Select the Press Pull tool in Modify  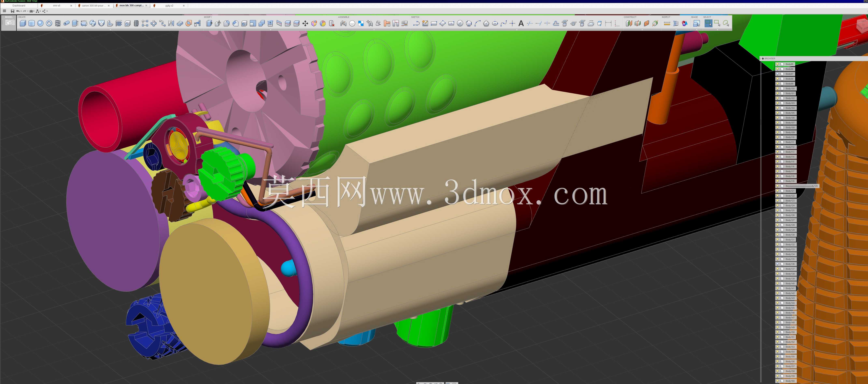(209, 23)
